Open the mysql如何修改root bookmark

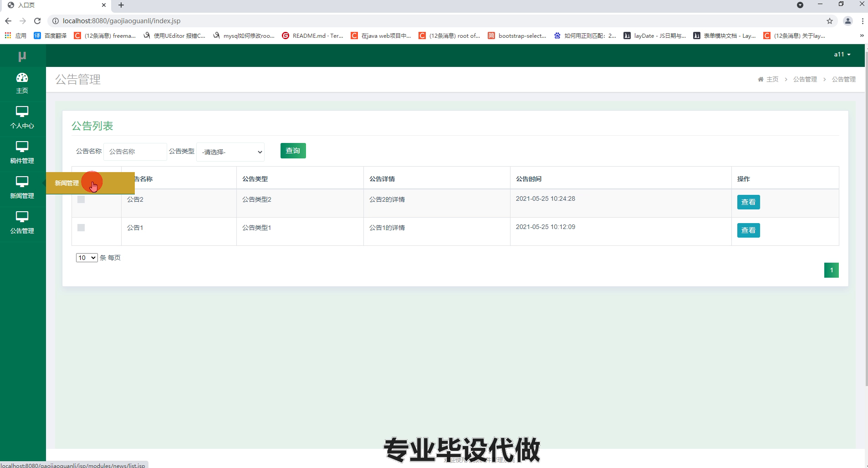[x=243, y=36]
